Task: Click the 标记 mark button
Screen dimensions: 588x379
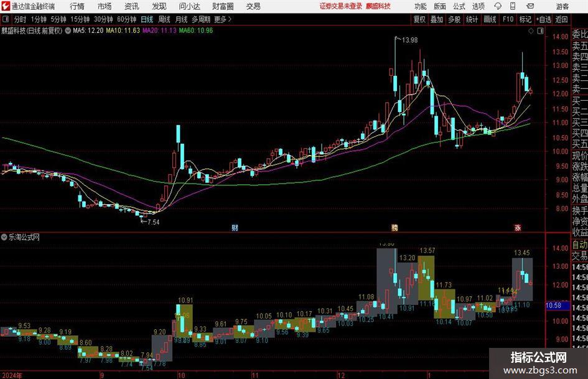Action: (x=525, y=19)
